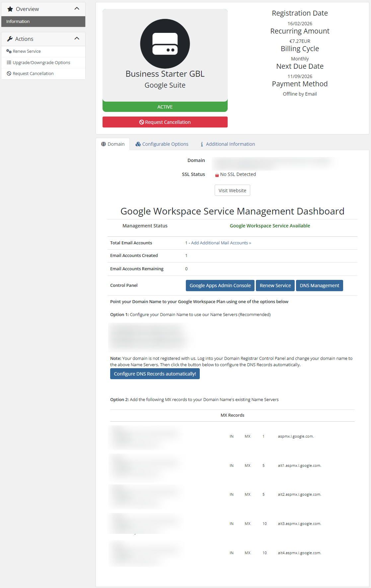Screen dimensions: 371x588
Task: Click the alt1.aspmx.l.google.com. record
Action: pos(299,465)
